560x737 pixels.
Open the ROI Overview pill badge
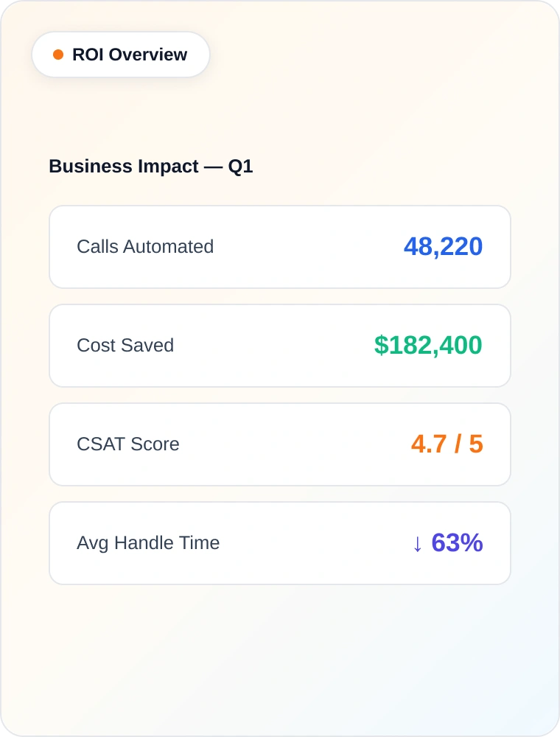click(120, 54)
